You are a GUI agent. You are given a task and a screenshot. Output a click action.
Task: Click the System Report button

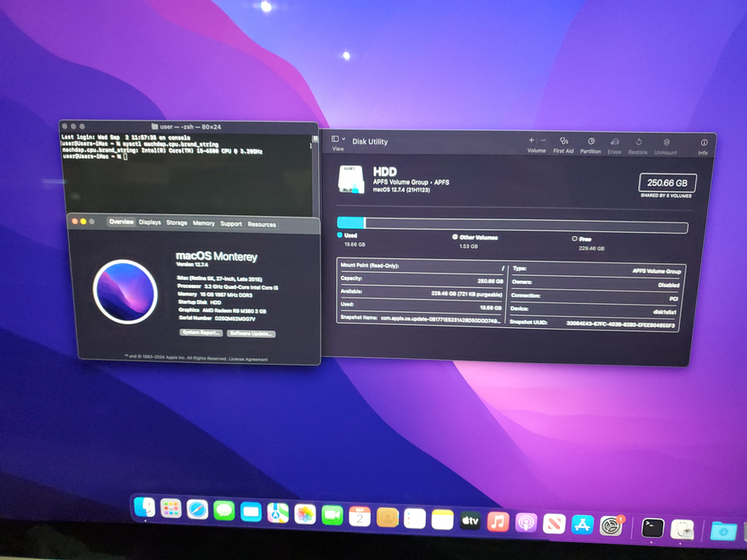coord(201,332)
